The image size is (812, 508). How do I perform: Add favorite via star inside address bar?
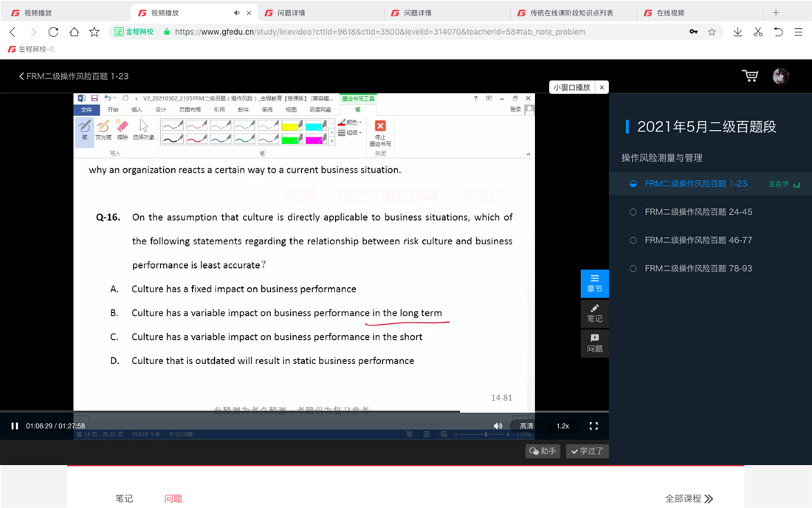(x=712, y=32)
